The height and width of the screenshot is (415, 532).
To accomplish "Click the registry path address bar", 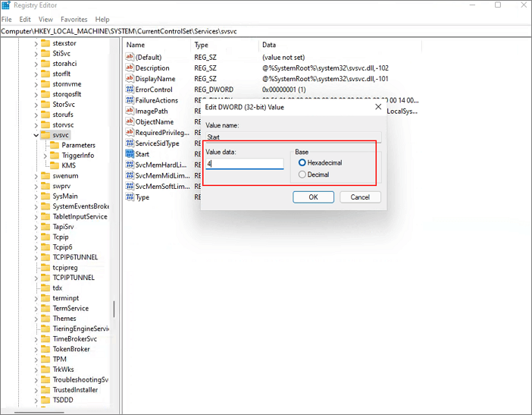I will (x=266, y=31).
